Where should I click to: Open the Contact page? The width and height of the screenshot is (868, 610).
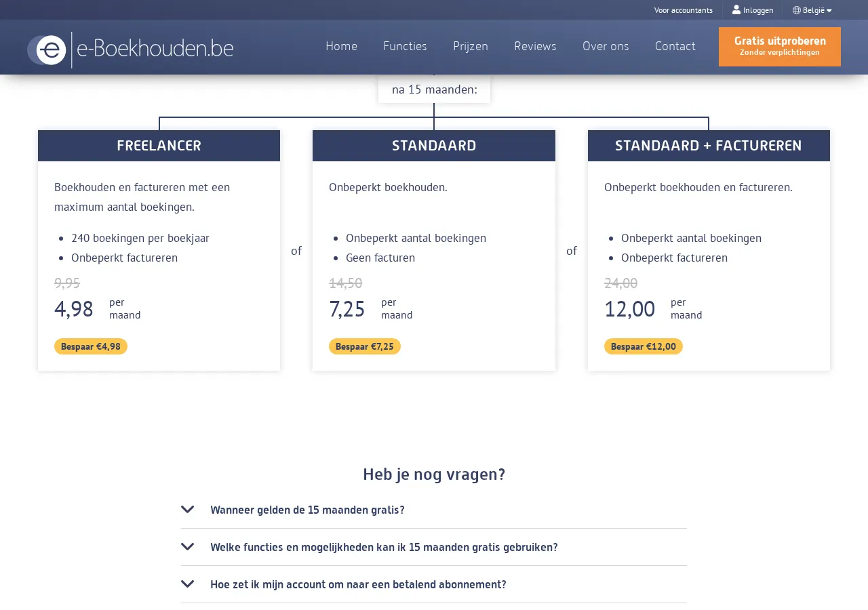pos(675,46)
